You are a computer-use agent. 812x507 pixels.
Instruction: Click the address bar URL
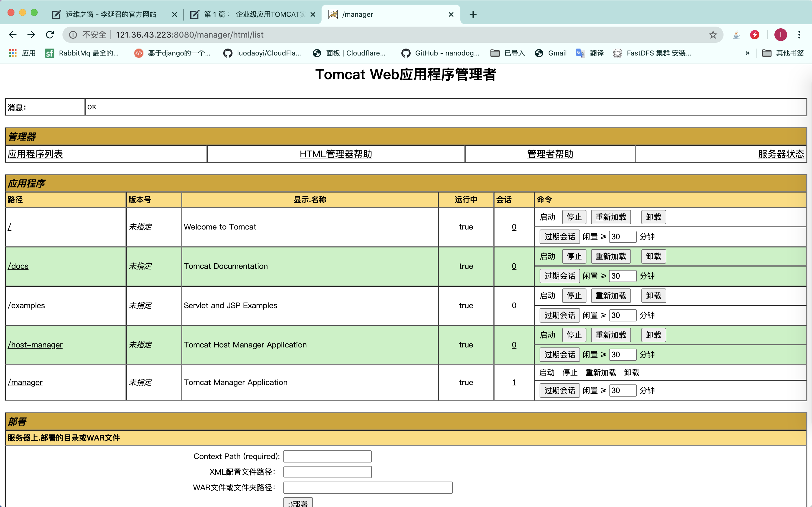coord(190,34)
